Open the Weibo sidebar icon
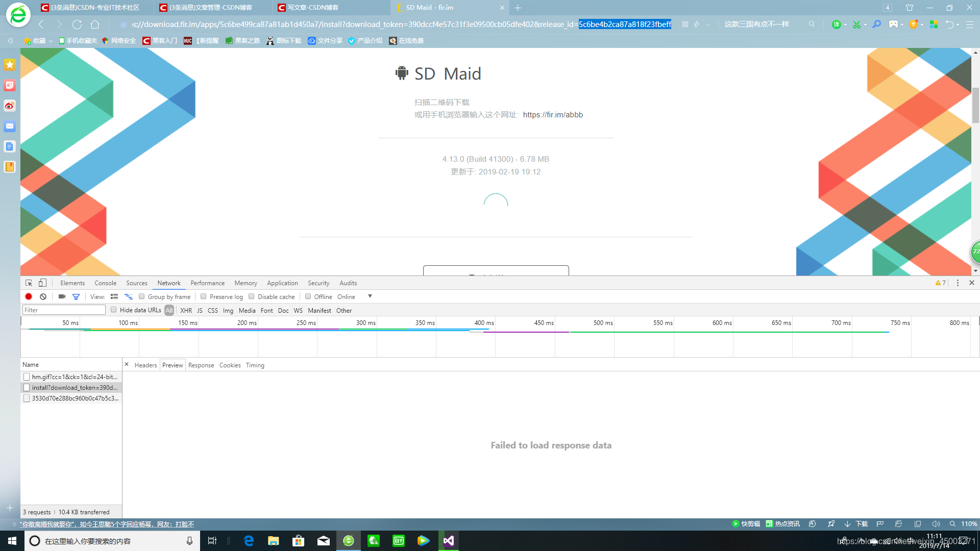 10,106
